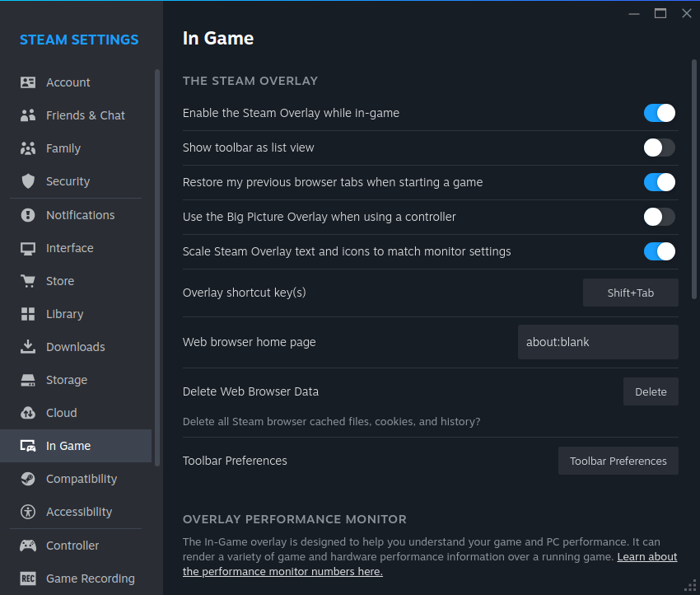Image resolution: width=700 pixels, height=595 pixels.
Task: Open the Interface settings
Action: (x=76, y=248)
